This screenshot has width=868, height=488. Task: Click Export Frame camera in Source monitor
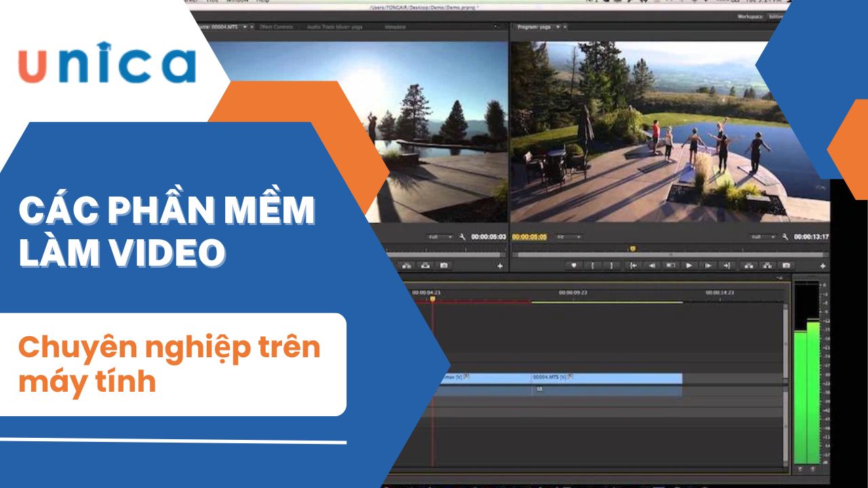[x=443, y=266]
